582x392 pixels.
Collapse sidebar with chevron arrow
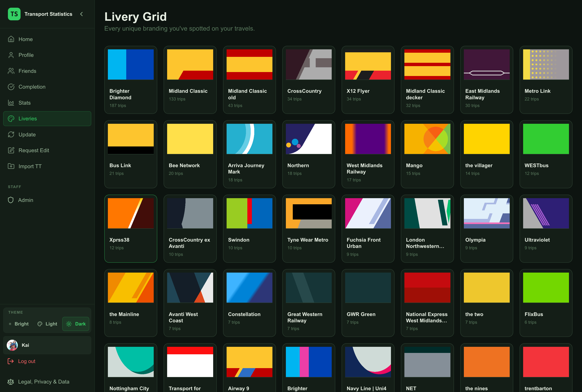point(81,14)
